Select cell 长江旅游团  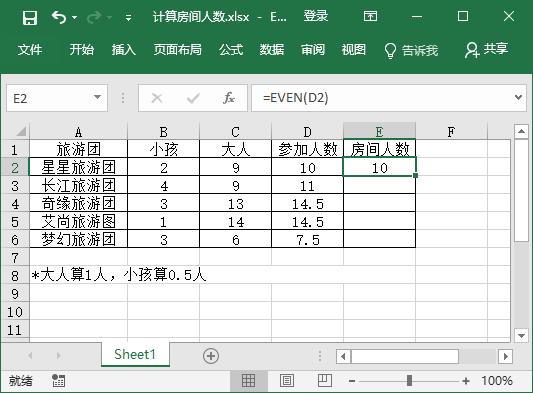[x=79, y=185]
